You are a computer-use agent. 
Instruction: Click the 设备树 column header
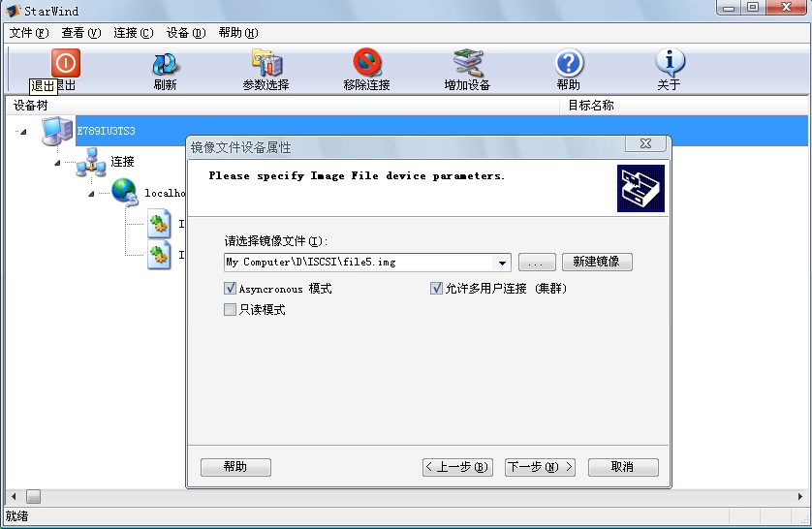click(282, 106)
